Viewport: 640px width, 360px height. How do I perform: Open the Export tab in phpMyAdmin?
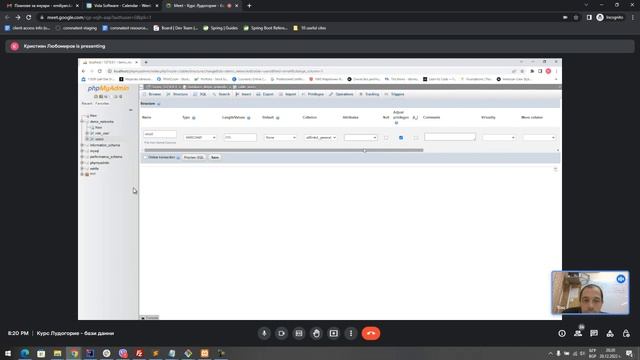click(265, 94)
